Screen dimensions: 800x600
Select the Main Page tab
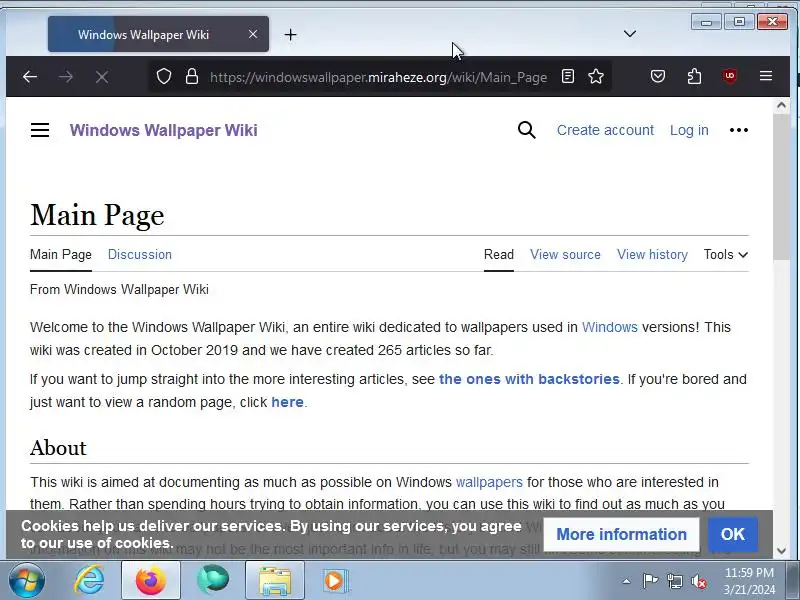pos(61,255)
